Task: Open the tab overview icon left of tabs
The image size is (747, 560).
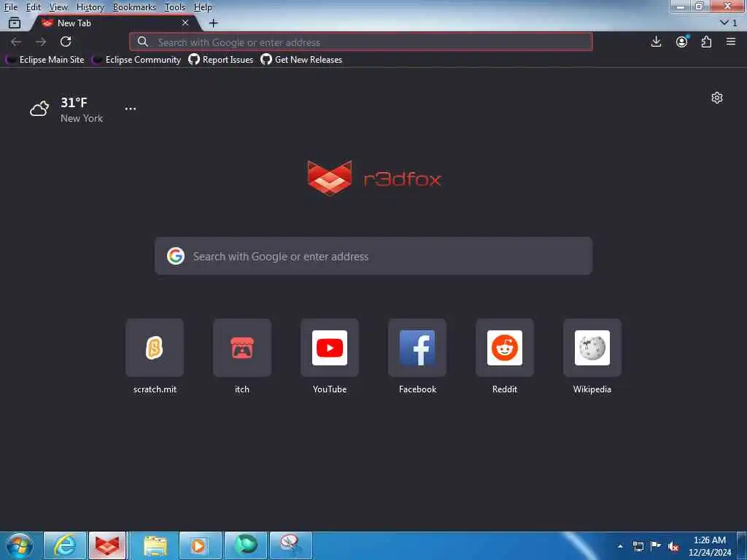Action: [15, 23]
